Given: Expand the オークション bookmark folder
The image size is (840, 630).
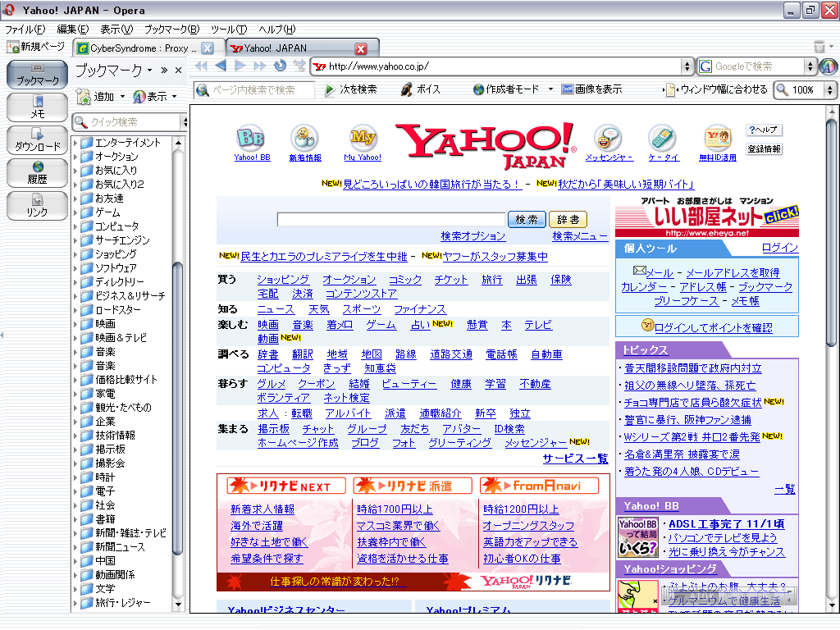Looking at the screenshot, I should click(75, 157).
